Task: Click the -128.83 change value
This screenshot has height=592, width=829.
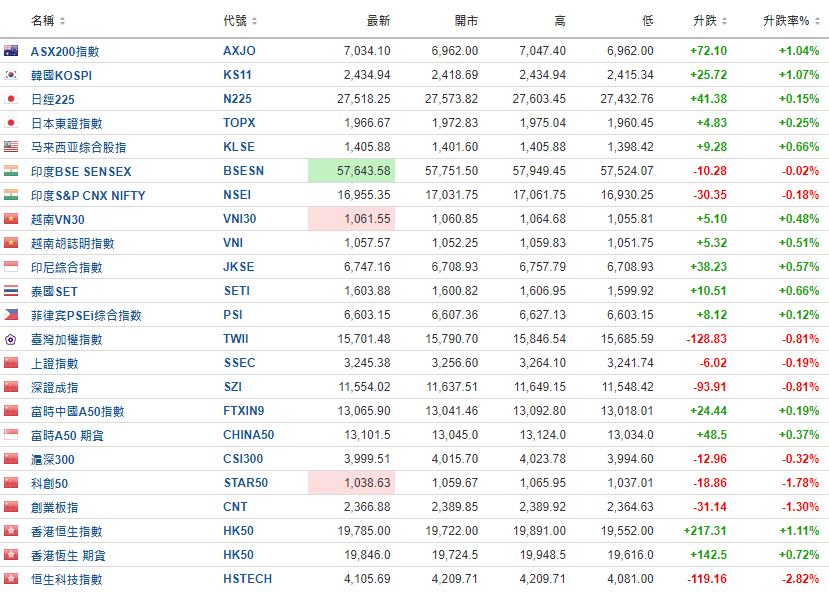Action: point(706,339)
